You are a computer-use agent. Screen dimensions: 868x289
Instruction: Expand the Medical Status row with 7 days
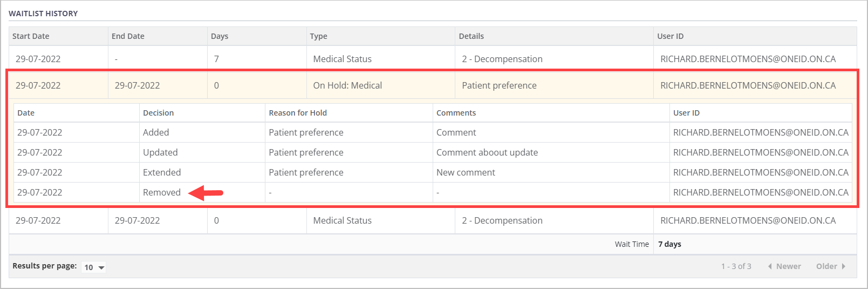coord(342,59)
